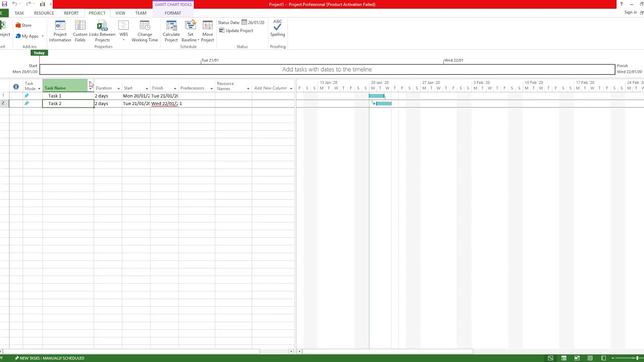Open Custom Fields

(80, 31)
